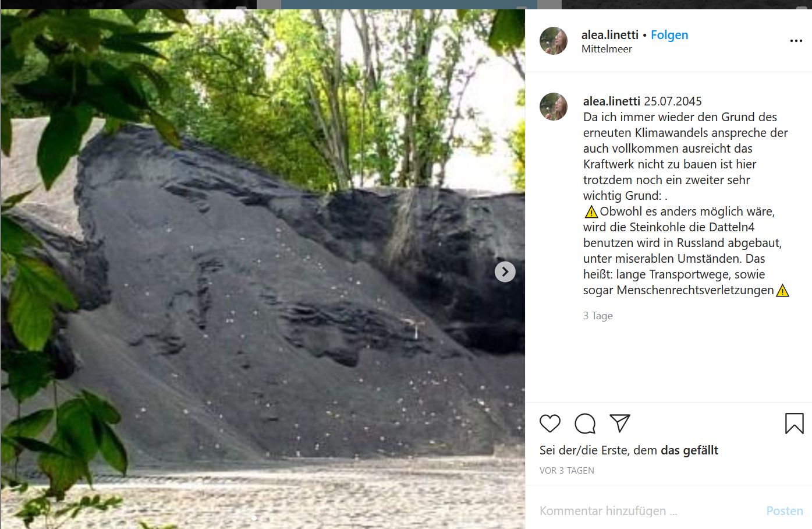This screenshot has width=812, height=529.
Task: Share post with paper plane icon
Action: (x=620, y=424)
